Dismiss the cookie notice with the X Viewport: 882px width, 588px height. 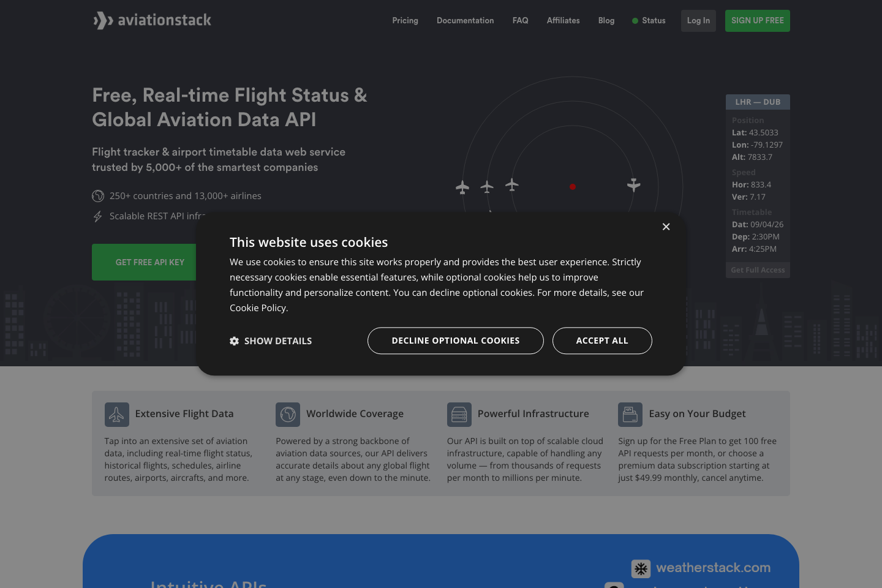pos(666,227)
